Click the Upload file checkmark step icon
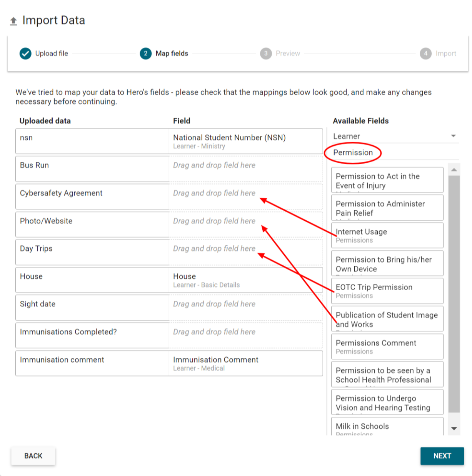This screenshot has width=472, height=476. (x=25, y=53)
